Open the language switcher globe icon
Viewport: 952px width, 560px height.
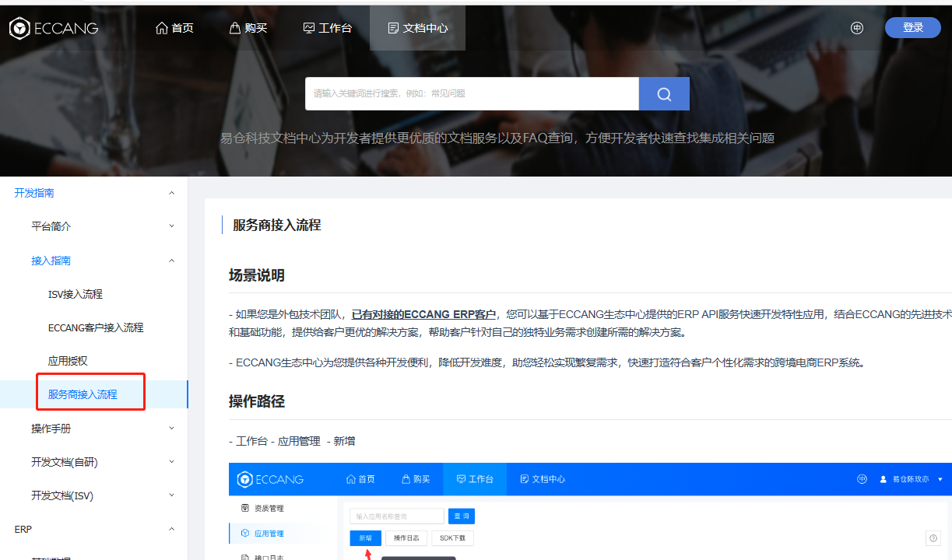point(857,28)
